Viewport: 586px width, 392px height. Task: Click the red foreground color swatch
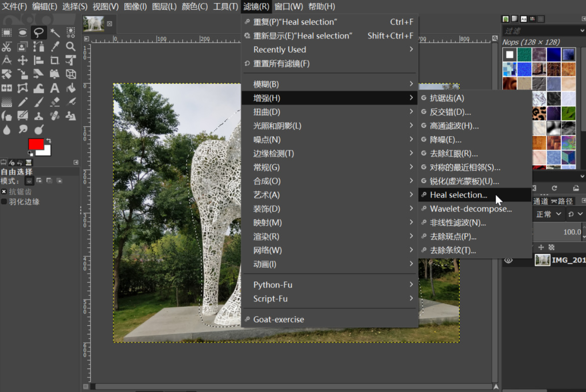pyautogui.click(x=35, y=144)
